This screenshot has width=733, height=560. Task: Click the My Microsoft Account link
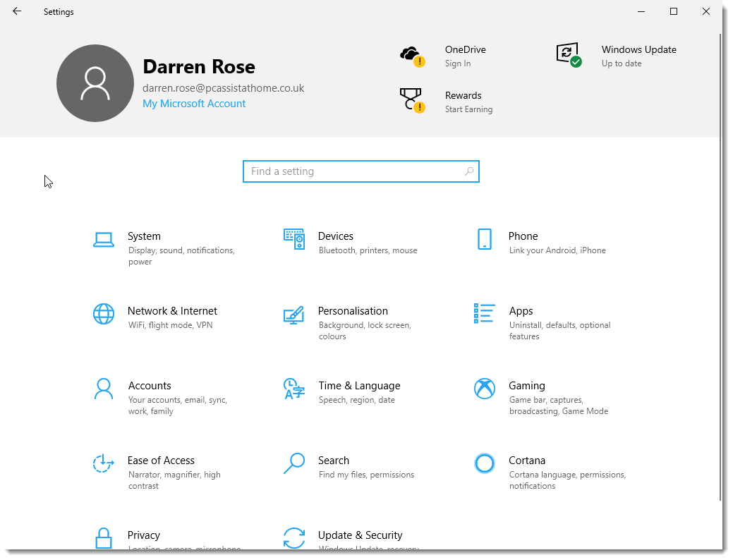tap(194, 104)
